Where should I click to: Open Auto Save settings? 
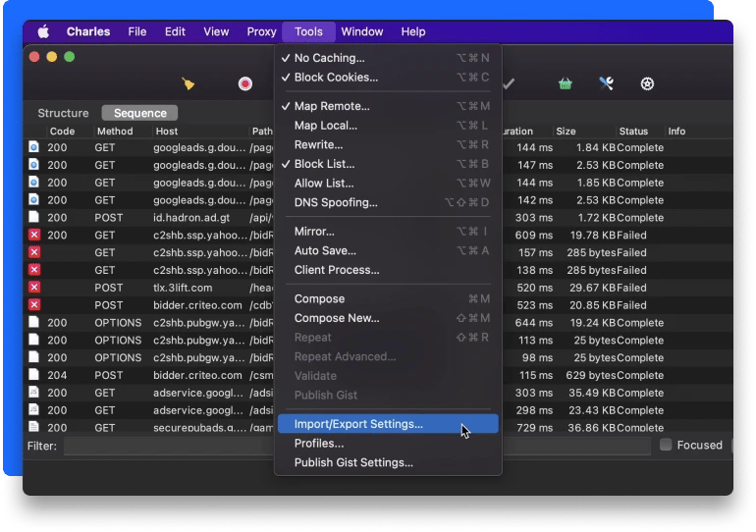click(388, 250)
